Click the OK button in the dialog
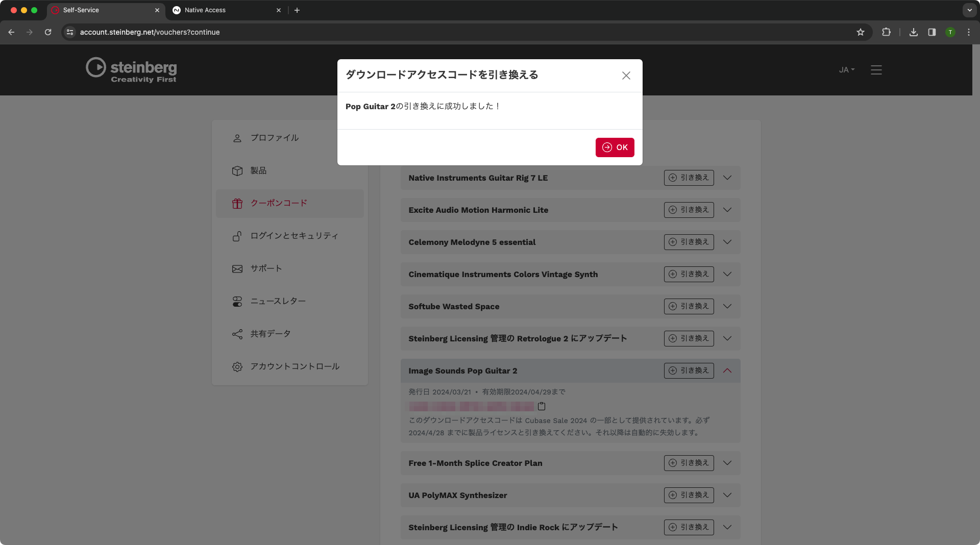980x545 pixels. tap(615, 147)
